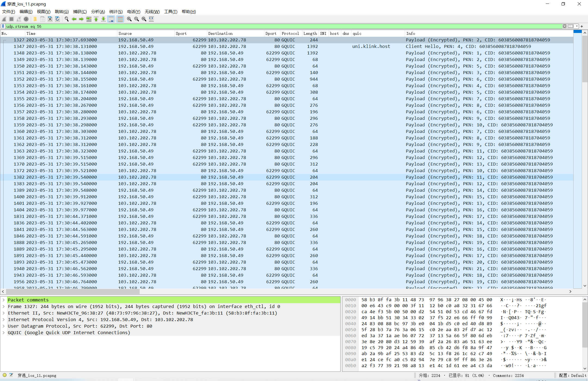Go to the first packet arrow

coord(96,19)
